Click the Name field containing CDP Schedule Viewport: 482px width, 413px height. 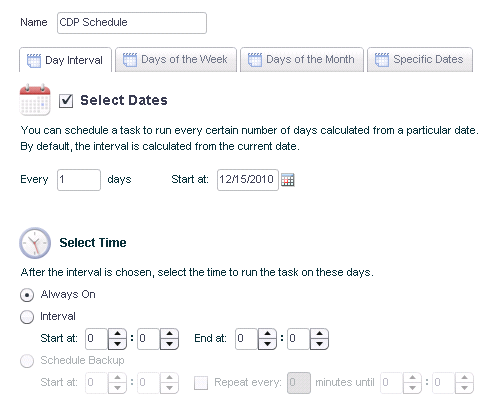click(x=132, y=23)
